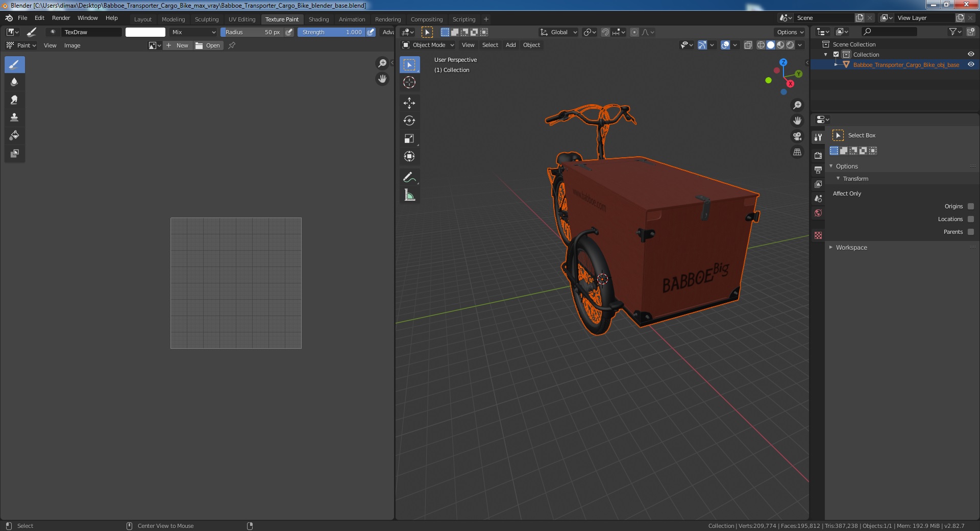Screen dimensions: 980x531
Task: Activate the Transform tool in viewport toolbar
Action: tap(409, 157)
